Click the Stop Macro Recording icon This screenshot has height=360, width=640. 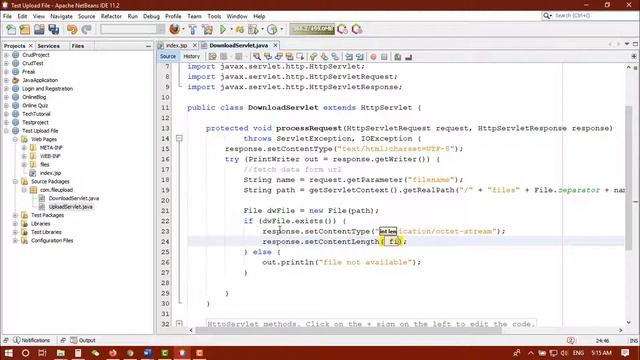click(384, 57)
